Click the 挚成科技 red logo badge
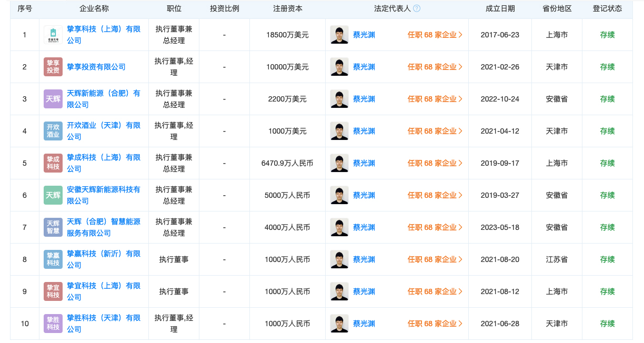Viewport: 644px width, 343px height. pyautogui.click(x=53, y=163)
